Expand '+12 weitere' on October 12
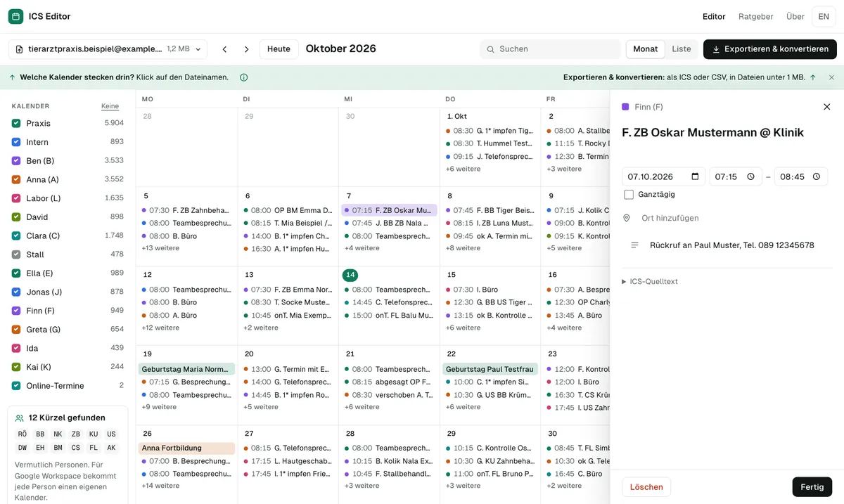The width and height of the screenshot is (844, 504). 160,328
